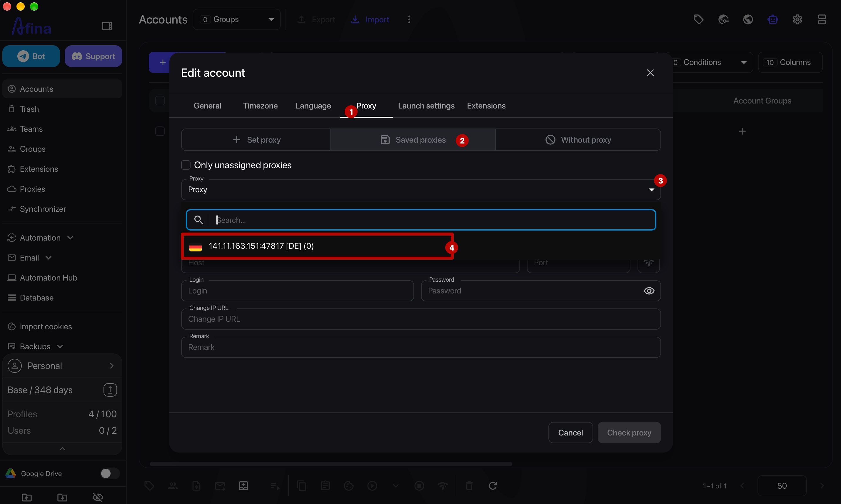
Task: Open Import cookies in the sidebar
Action: pyautogui.click(x=62, y=326)
